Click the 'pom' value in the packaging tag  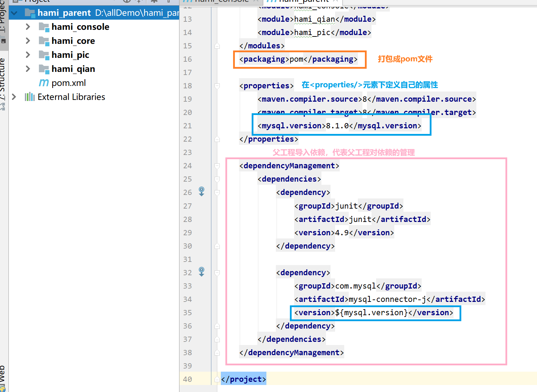(x=297, y=59)
